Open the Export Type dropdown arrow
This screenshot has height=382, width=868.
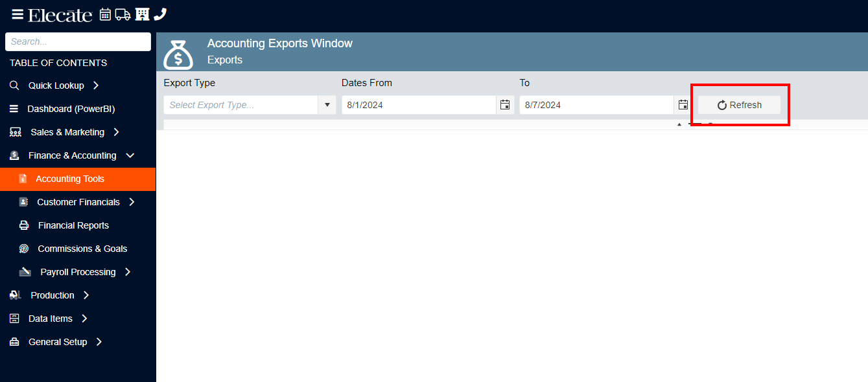point(327,105)
